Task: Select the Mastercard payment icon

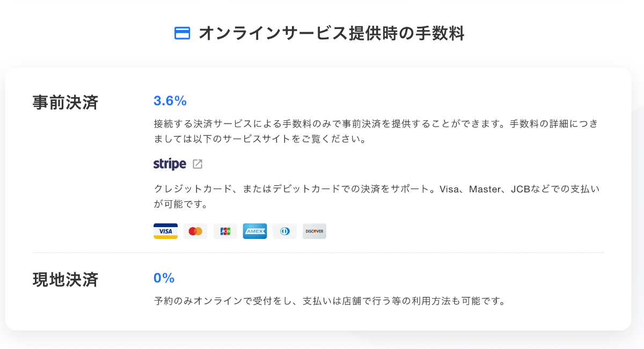Action: coord(195,231)
